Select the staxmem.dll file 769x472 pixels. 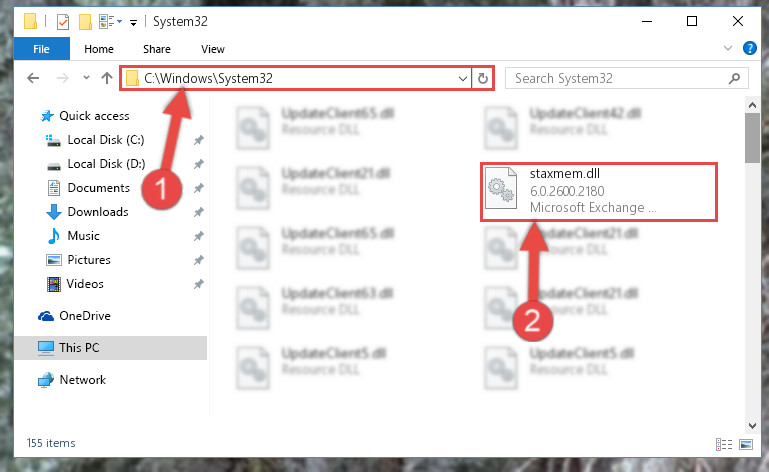(598, 192)
